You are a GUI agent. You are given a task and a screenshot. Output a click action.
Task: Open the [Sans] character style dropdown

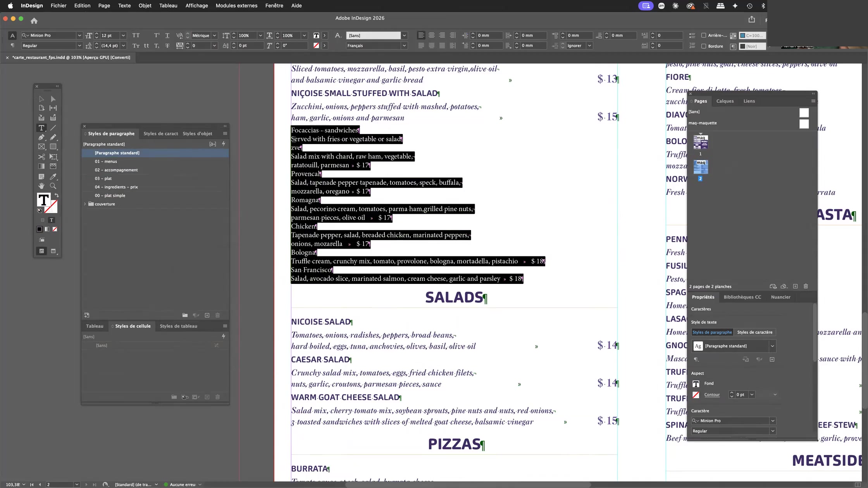[x=404, y=35]
